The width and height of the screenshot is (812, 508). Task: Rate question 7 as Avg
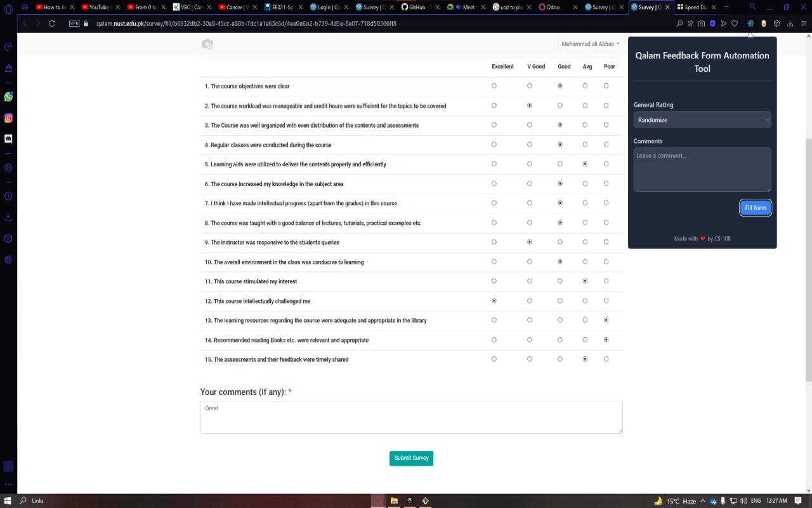click(585, 203)
